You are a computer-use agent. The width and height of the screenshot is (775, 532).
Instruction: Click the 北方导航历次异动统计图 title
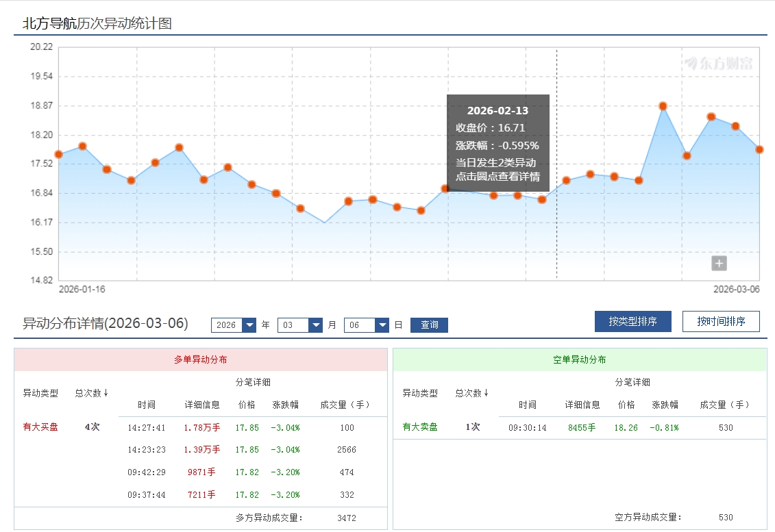point(97,23)
